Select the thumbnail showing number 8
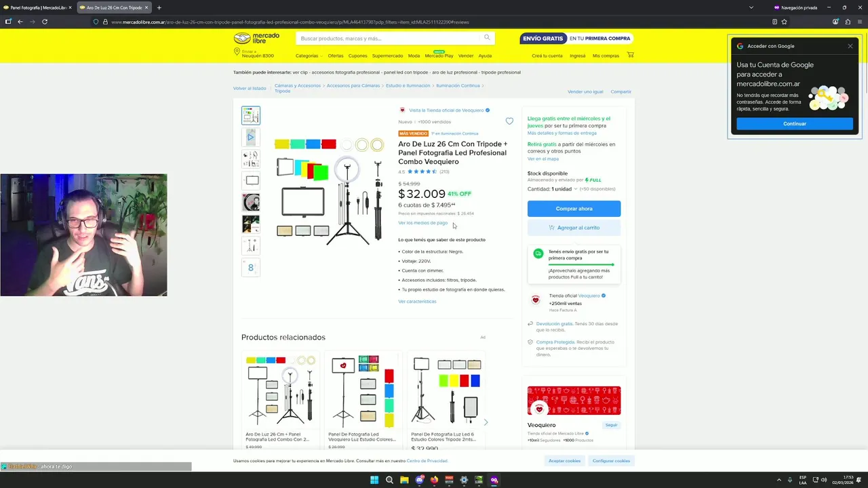The width and height of the screenshot is (868, 488). pos(250,267)
